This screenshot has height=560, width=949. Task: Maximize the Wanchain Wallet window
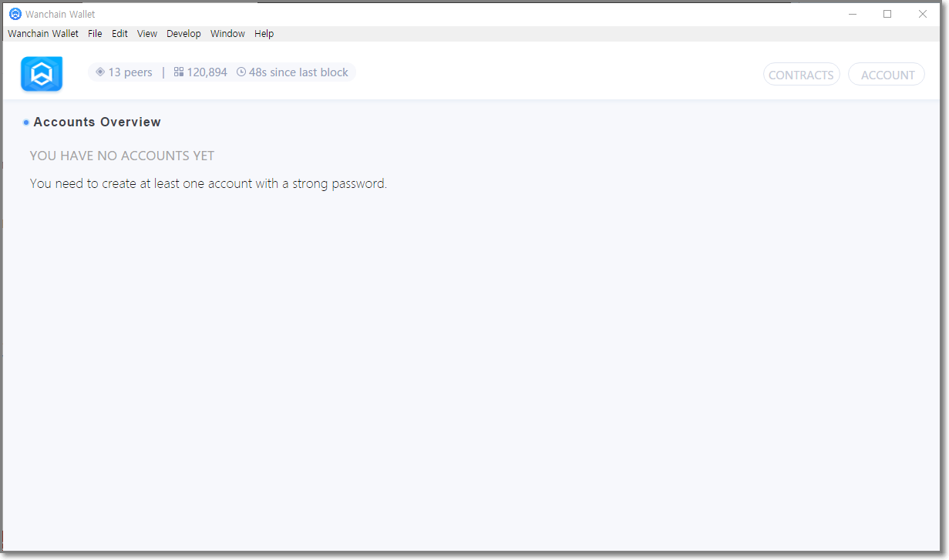887,14
